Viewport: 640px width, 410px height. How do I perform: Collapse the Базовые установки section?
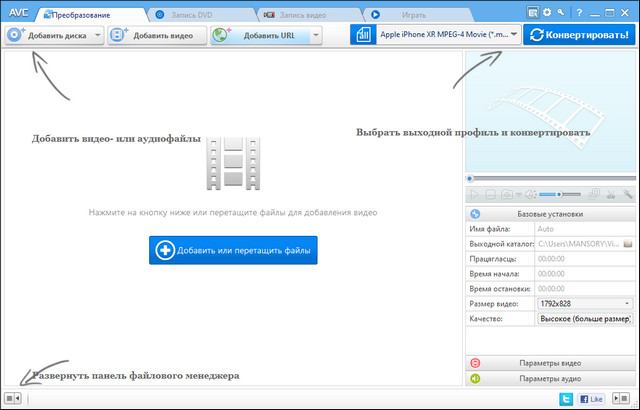point(550,214)
